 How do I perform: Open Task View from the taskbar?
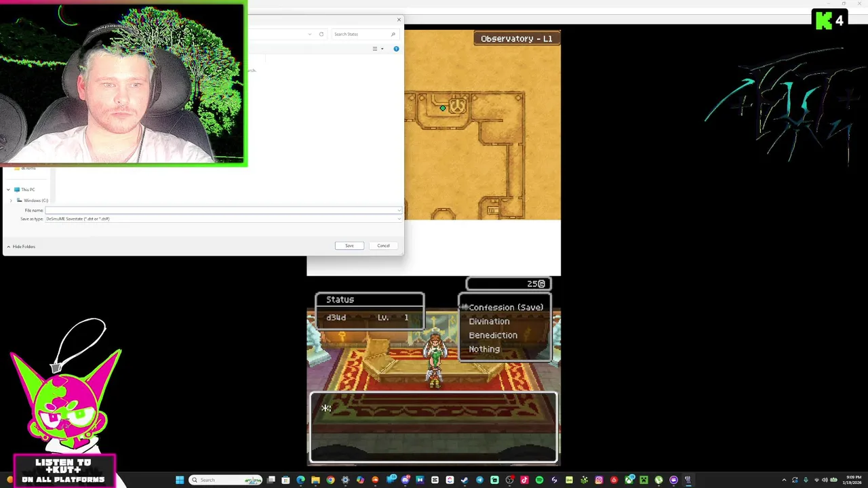pyautogui.click(x=271, y=480)
